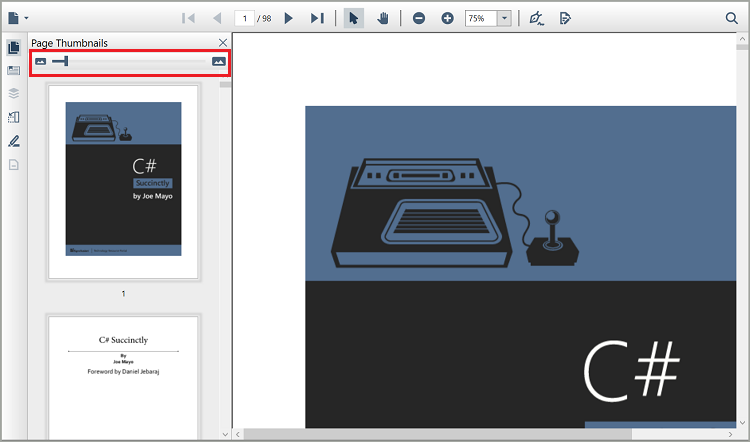Open the signature tool

(x=537, y=18)
